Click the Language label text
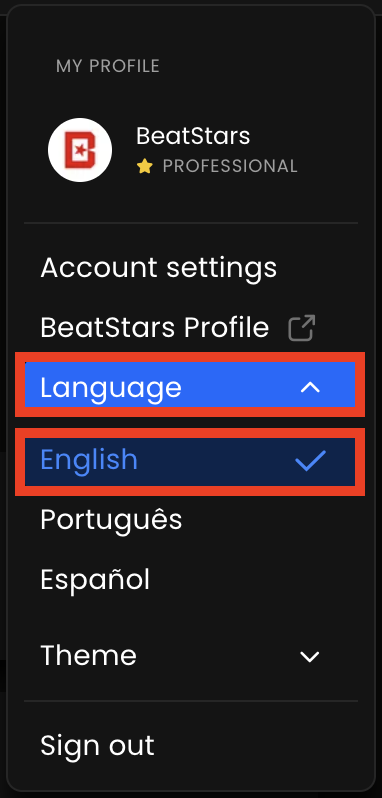Viewport: 382px width, 798px height. (x=111, y=388)
